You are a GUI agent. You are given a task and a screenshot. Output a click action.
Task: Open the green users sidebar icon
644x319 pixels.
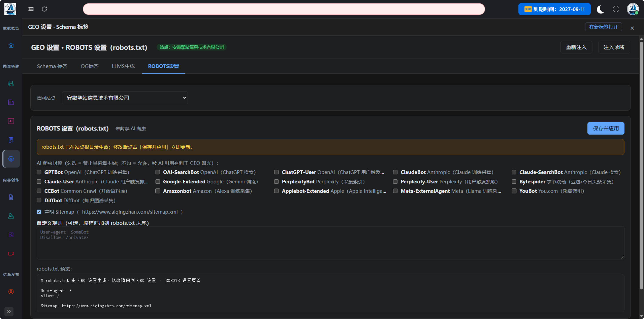coord(11,216)
